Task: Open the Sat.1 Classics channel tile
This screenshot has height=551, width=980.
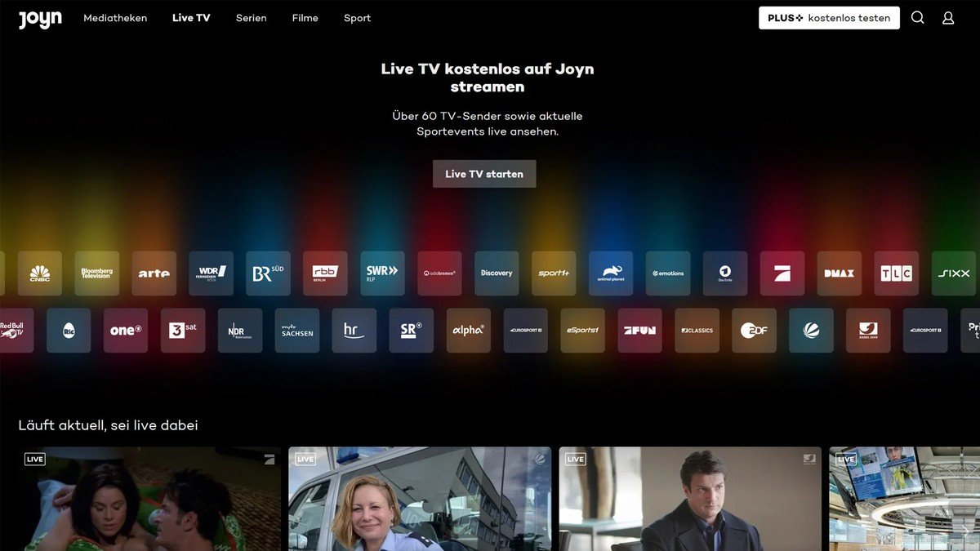Action: 697,331
